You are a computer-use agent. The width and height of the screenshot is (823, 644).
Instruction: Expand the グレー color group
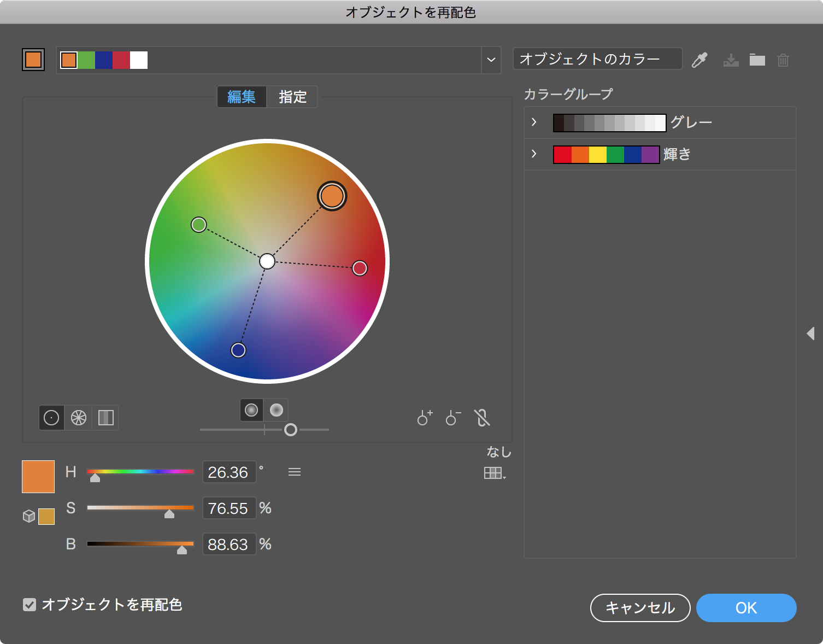point(534,122)
